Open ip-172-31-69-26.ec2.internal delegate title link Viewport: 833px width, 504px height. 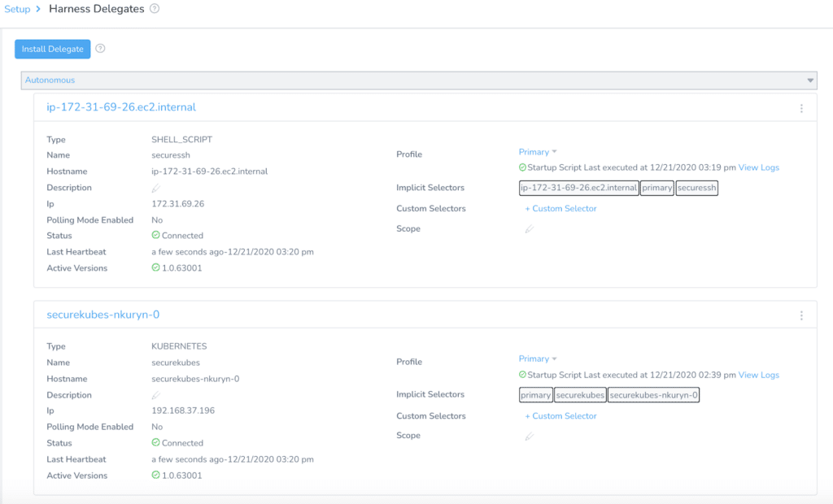[x=121, y=106]
